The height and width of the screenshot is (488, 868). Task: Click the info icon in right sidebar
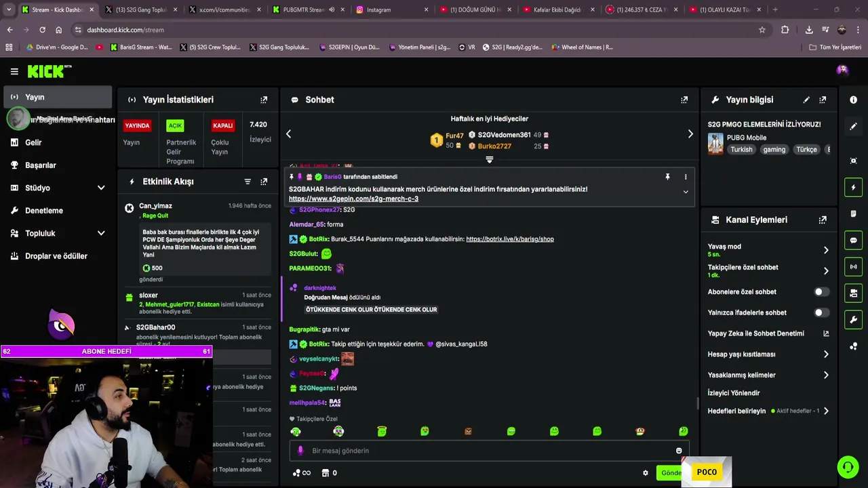click(x=853, y=100)
